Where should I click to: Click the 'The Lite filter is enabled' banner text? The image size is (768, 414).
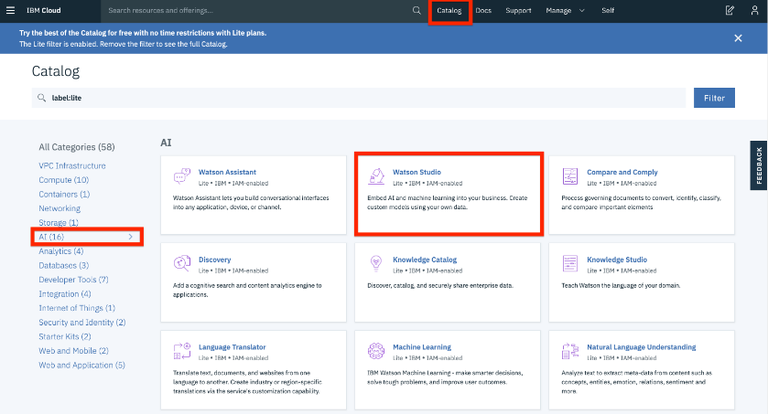coord(123,44)
